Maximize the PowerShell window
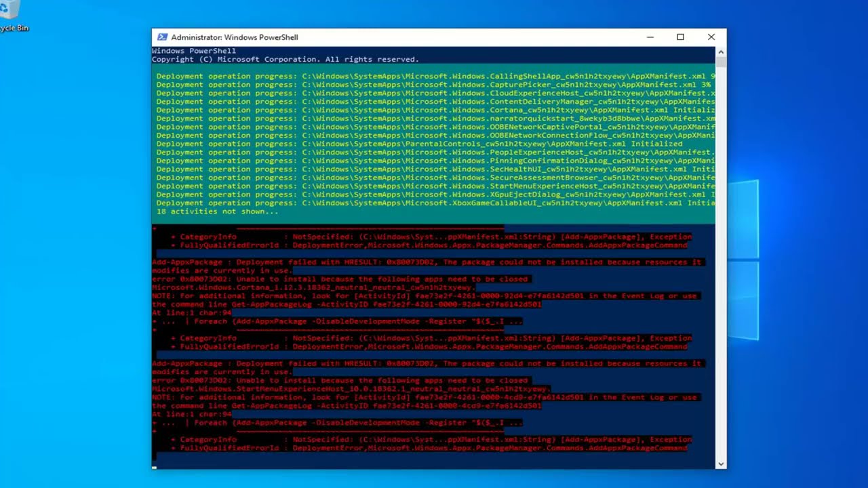This screenshot has height=488, width=868. click(x=680, y=37)
